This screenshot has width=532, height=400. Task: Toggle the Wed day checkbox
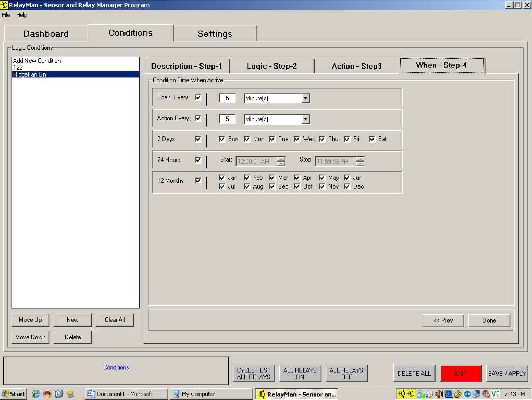[297, 139]
